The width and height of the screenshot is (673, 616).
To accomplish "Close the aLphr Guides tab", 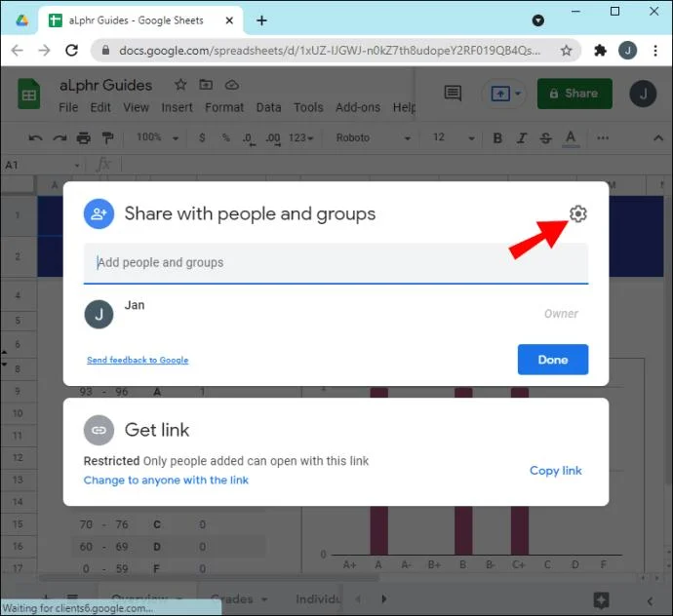I will click(229, 20).
